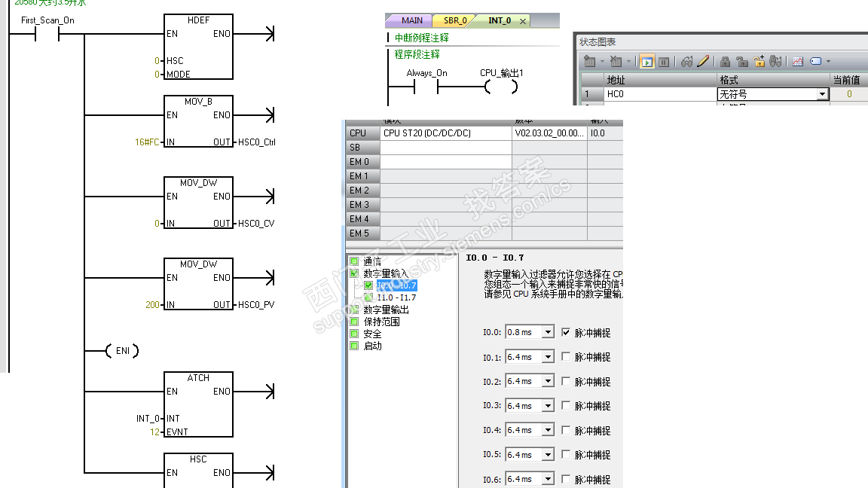Screen dimensions: 868x488
Task: Click the blue tag addressing icon
Action: 816,62
